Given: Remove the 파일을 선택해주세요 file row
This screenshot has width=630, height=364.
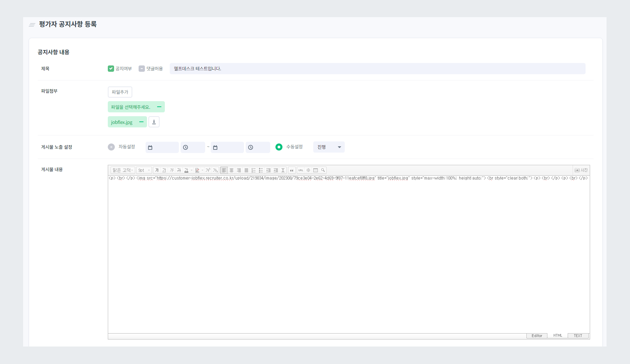Looking at the screenshot, I should click(159, 107).
